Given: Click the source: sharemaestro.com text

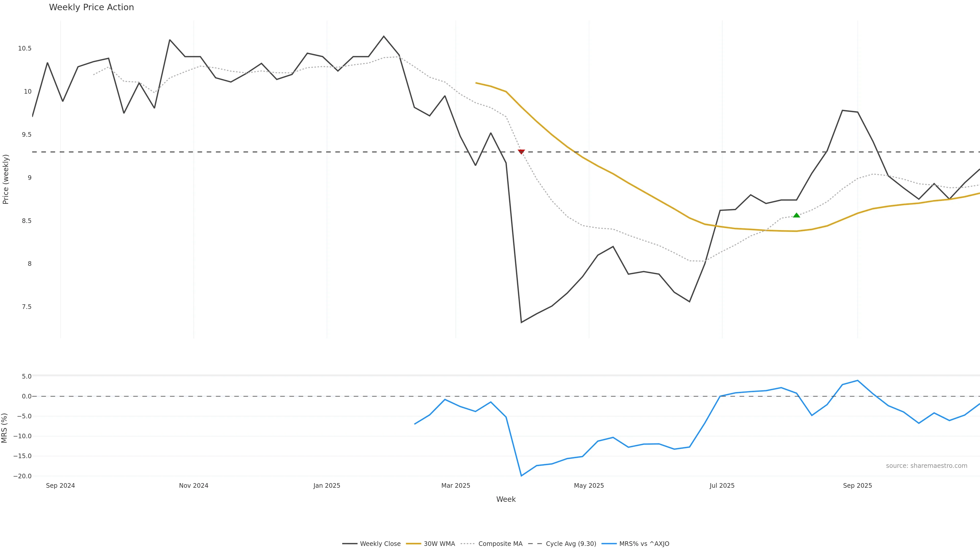Looking at the screenshot, I should click(926, 466).
